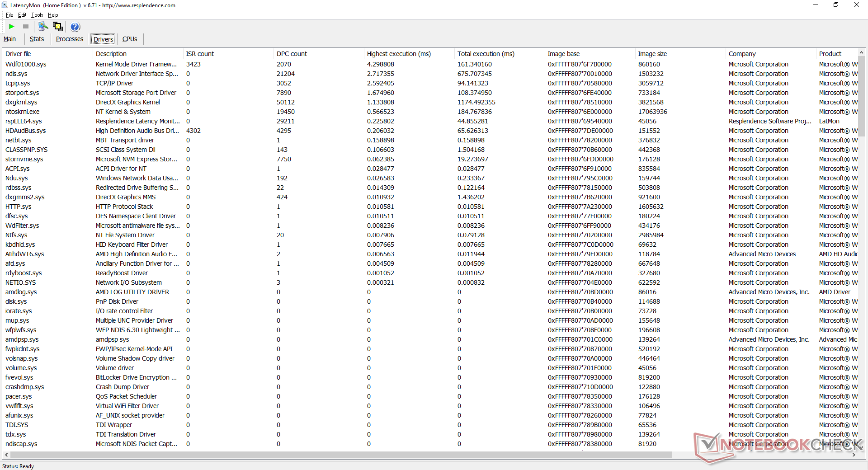Viewport: 868px width, 470px height.
Task: Switch to the Main tab
Action: click(9, 39)
